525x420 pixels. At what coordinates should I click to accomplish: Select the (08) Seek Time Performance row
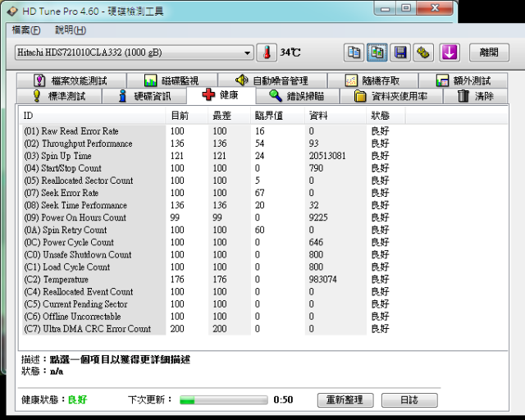[x=214, y=205]
